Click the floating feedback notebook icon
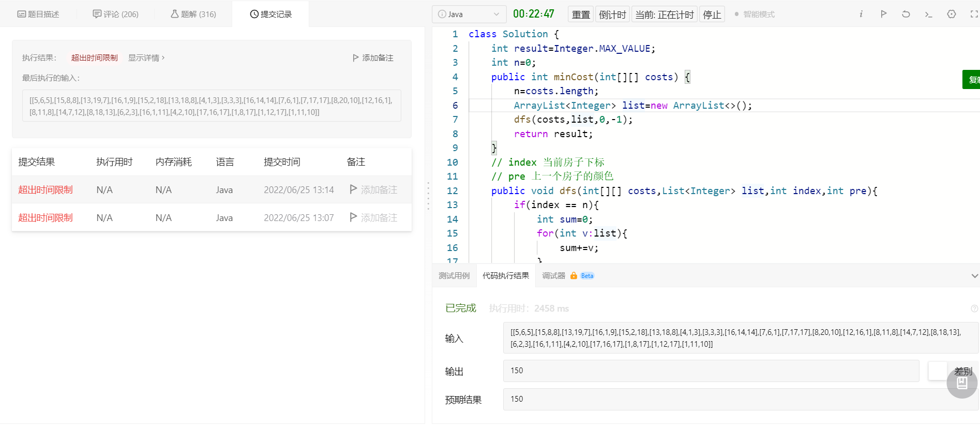The height and width of the screenshot is (426, 980). (962, 383)
